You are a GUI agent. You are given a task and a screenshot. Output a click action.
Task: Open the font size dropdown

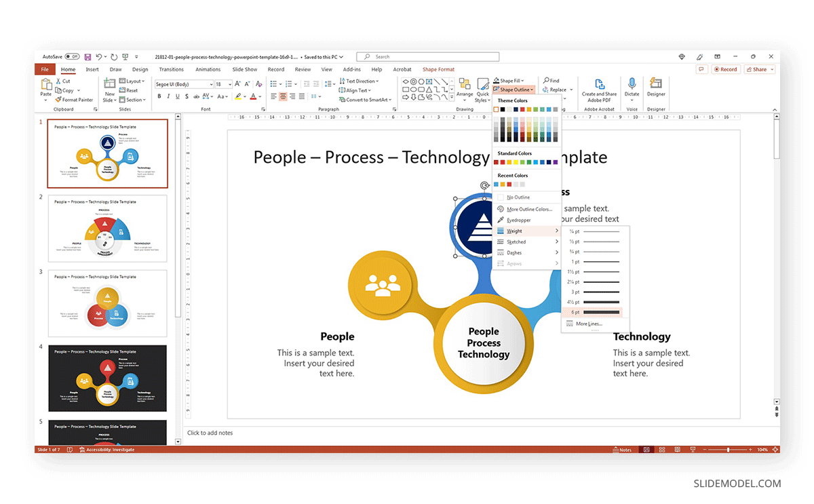[x=229, y=83]
